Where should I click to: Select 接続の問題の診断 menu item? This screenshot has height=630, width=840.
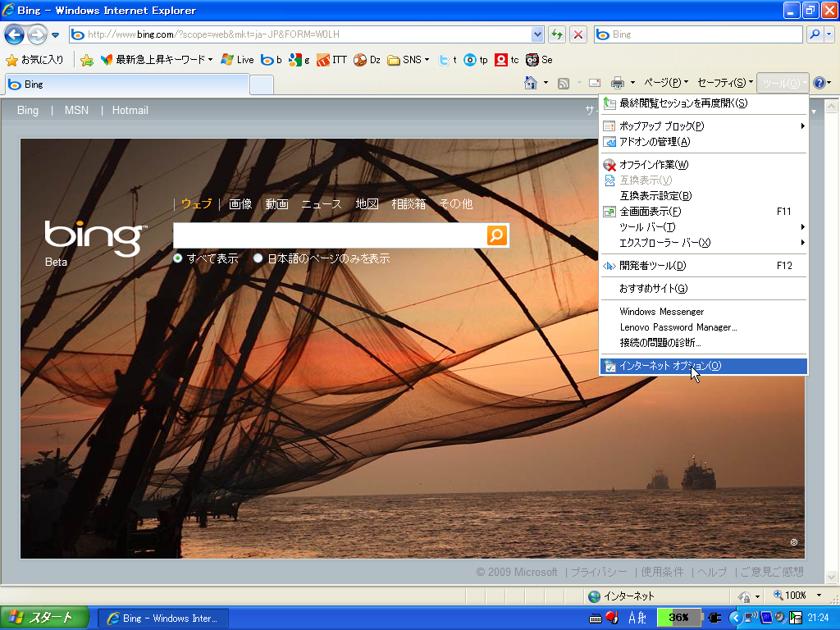pyautogui.click(x=703, y=343)
